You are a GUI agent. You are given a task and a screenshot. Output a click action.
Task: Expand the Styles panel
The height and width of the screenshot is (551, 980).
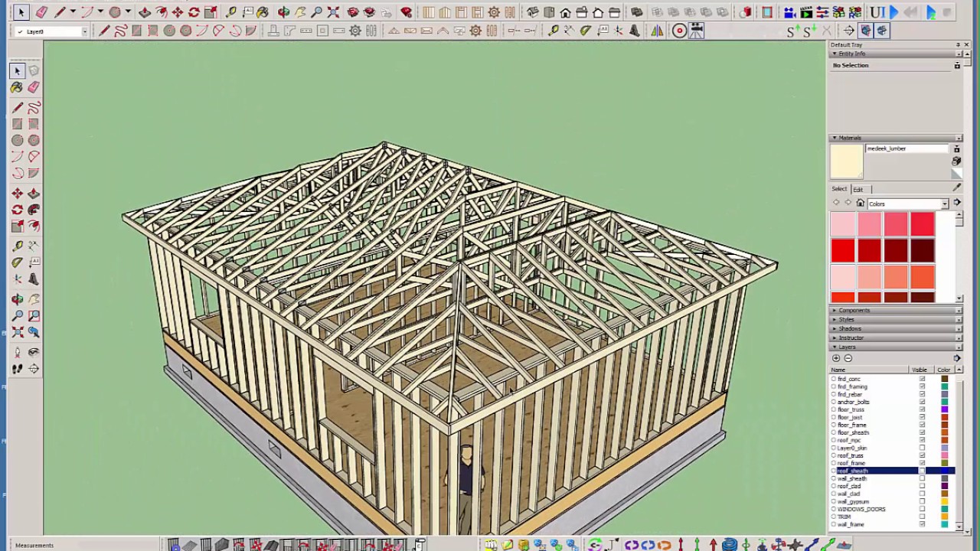tap(895, 319)
